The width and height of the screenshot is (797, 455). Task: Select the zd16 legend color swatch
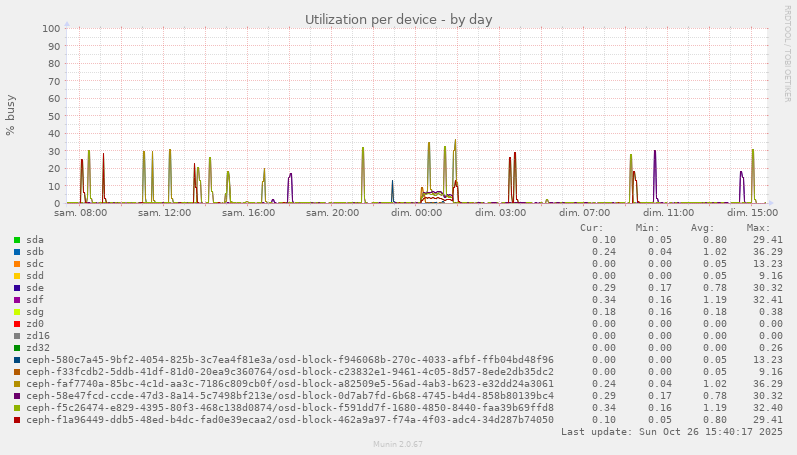coord(17,336)
